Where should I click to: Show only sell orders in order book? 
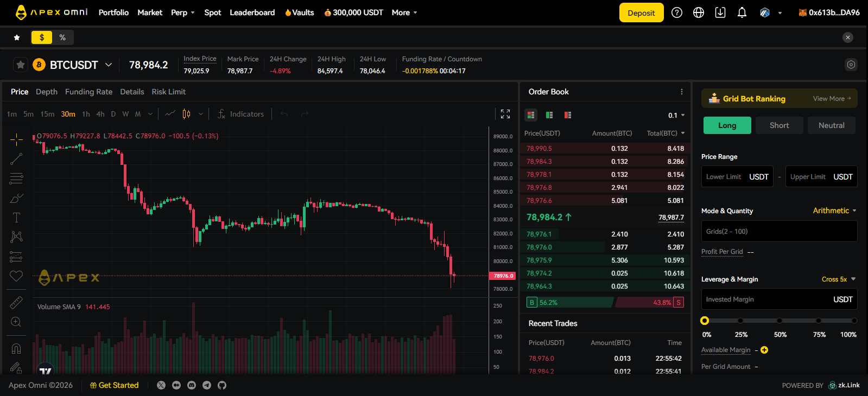click(568, 115)
